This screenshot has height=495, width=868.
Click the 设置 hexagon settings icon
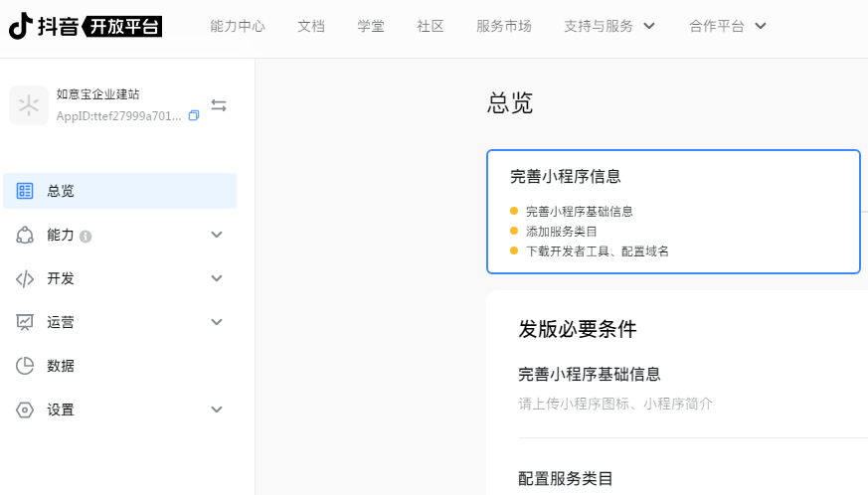click(25, 410)
